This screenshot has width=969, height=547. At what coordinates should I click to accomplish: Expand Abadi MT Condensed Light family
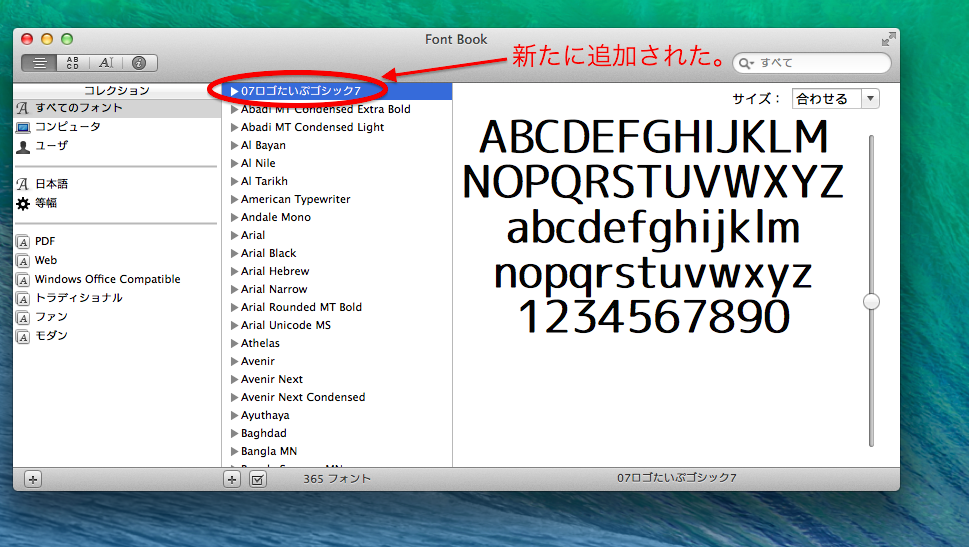point(234,127)
